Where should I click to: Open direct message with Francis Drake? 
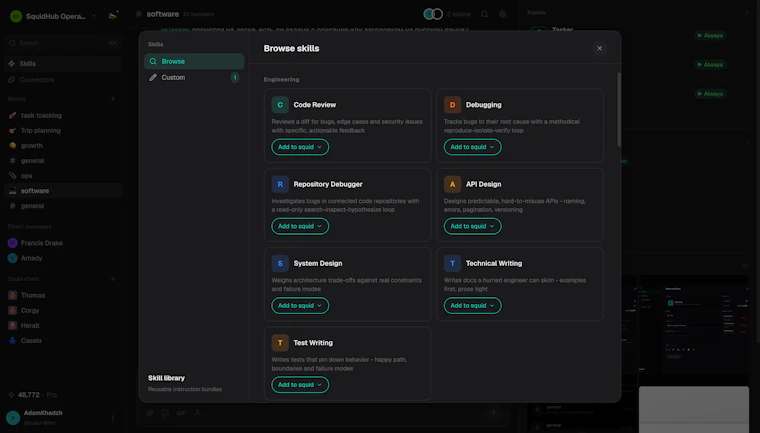coord(63,243)
